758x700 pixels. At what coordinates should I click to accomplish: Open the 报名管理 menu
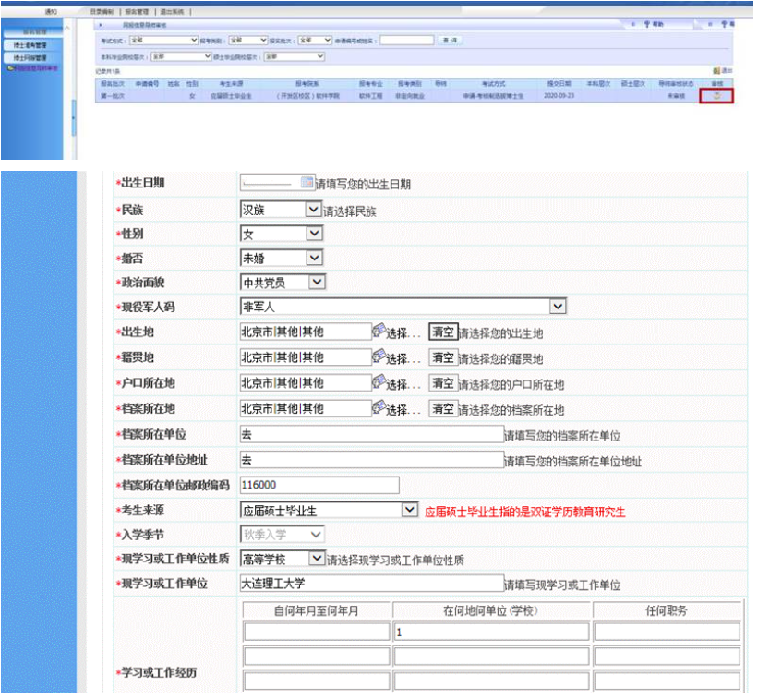pos(138,12)
